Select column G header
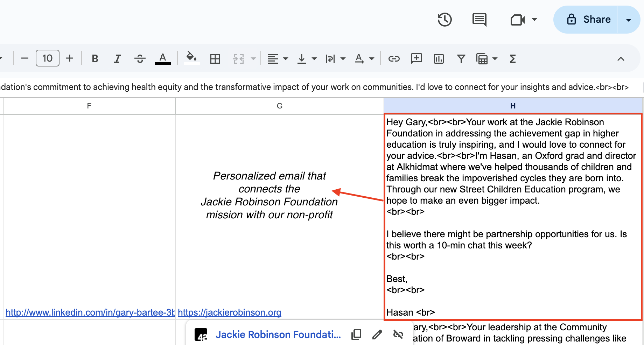The image size is (644, 345). [x=279, y=106]
